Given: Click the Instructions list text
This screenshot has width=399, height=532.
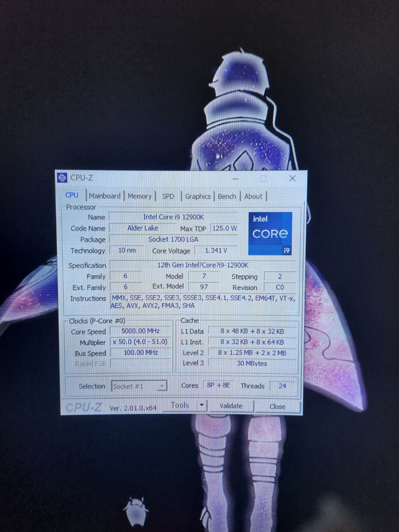Looking at the screenshot, I should 203,302.
